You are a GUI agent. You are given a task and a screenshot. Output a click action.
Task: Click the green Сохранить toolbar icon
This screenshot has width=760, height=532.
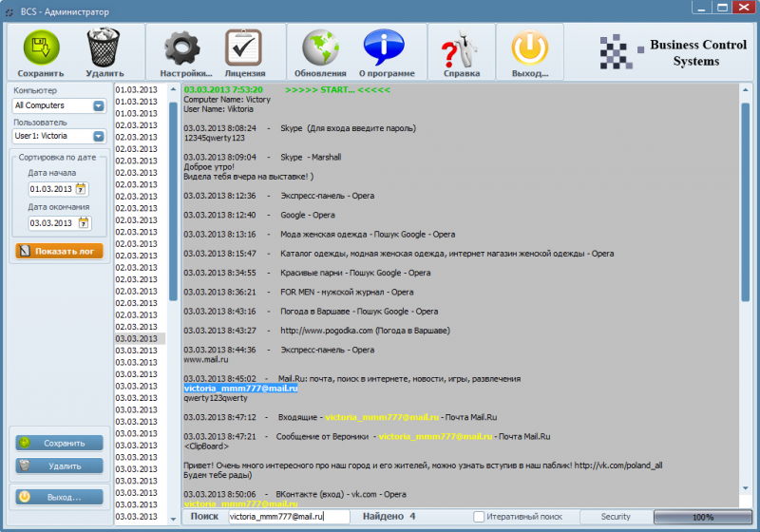pos(41,47)
